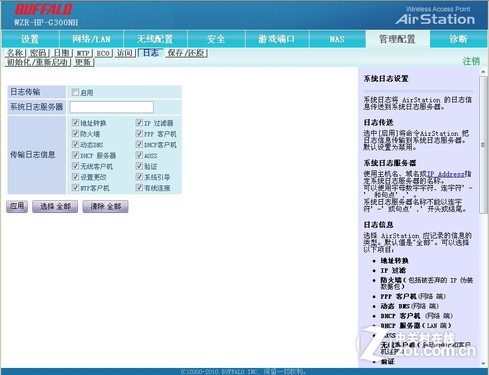The height and width of the screenshot is (375, 489).
Task: Open the 密码 sub-tab
Action: (x=38, y=53)
